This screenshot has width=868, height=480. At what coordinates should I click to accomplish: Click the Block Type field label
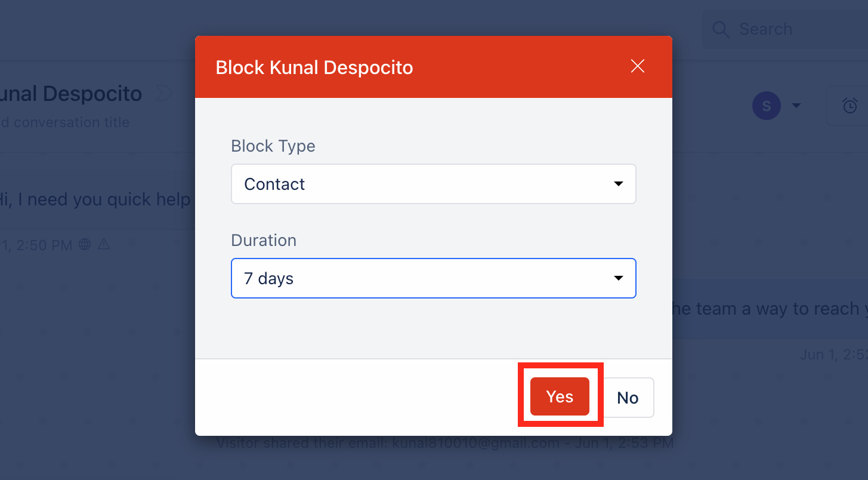tap(273, 146)
